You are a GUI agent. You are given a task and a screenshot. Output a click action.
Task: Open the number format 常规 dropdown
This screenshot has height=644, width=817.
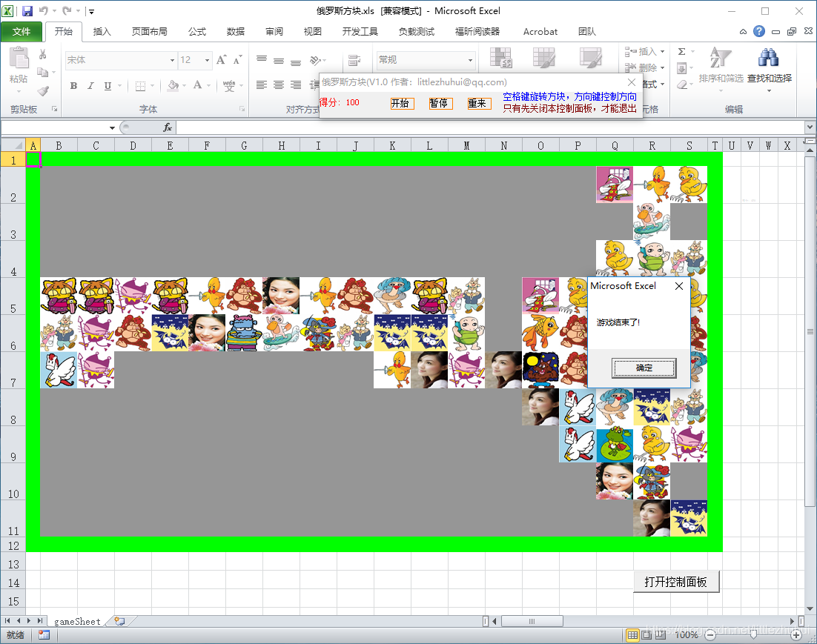click(x=470, y=61)
